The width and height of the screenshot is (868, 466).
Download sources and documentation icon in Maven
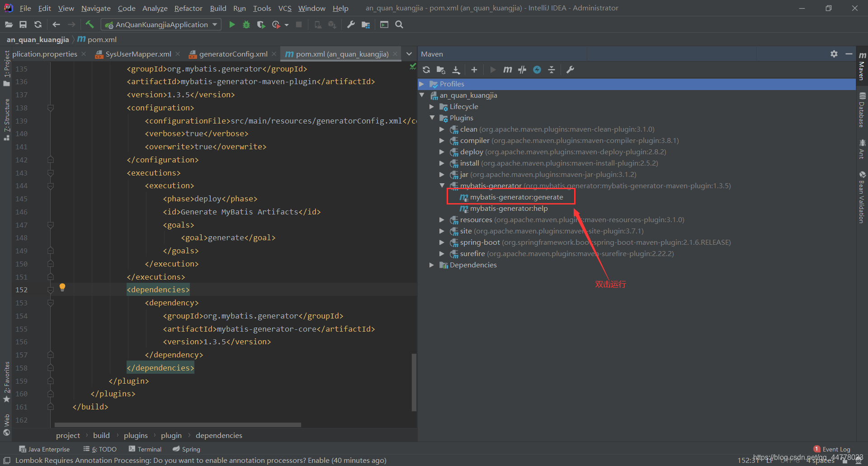coord(456,70)
